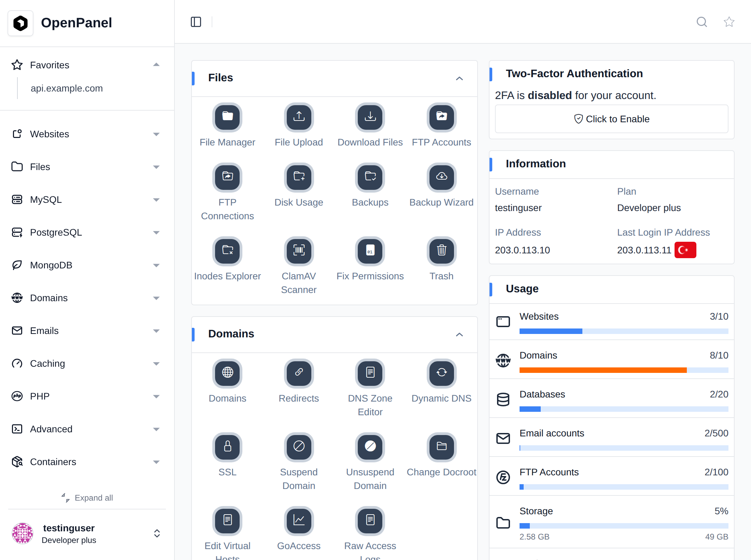Click the OpenPanel logo
Viewport: 751px width, 560px height.
(x=20, y=23)
